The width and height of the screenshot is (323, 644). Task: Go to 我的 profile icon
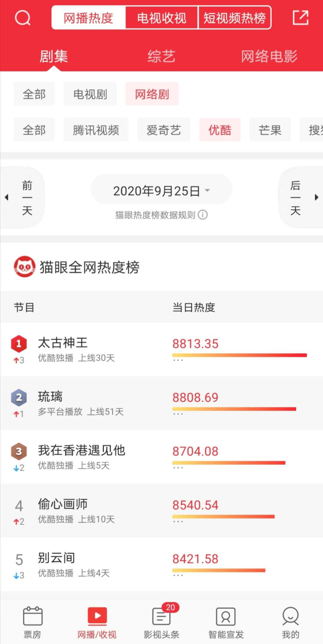291,617
